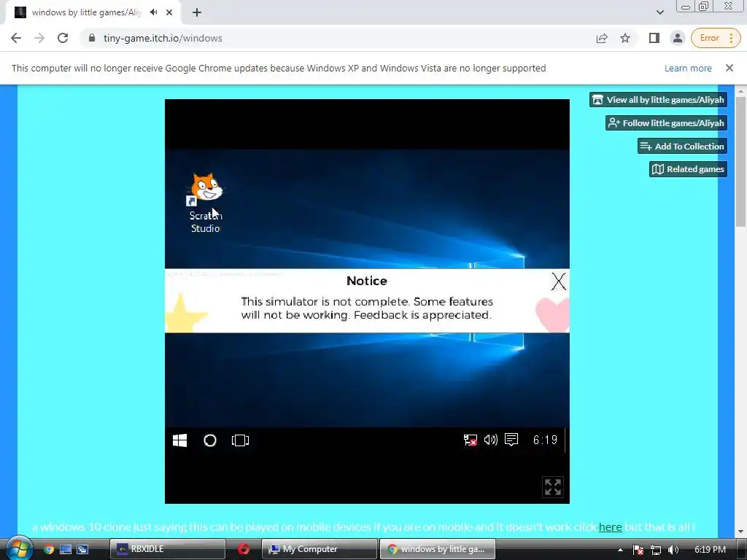Open the simulator notification center icon
Screen dimensions: 747x560
click(x=511, y=440)
